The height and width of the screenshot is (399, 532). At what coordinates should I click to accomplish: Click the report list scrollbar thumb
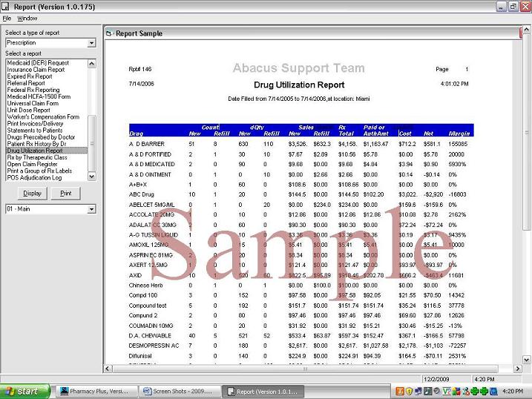[91, 143]
